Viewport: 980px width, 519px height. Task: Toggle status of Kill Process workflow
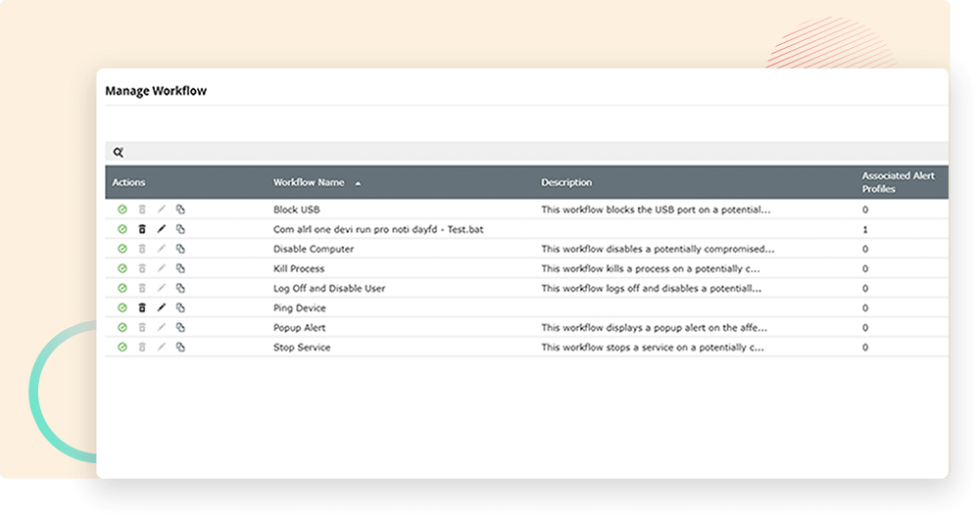tap(122, 268)
